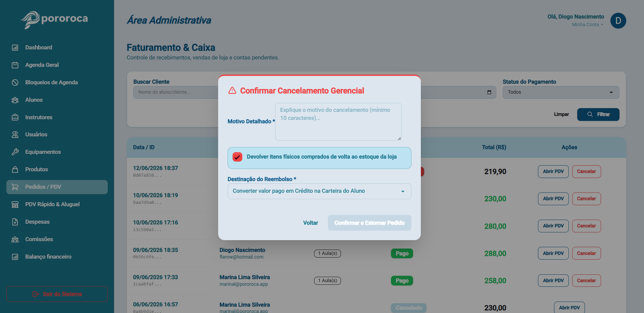Click the Instrutores briefcase icon

coord(15,118)
